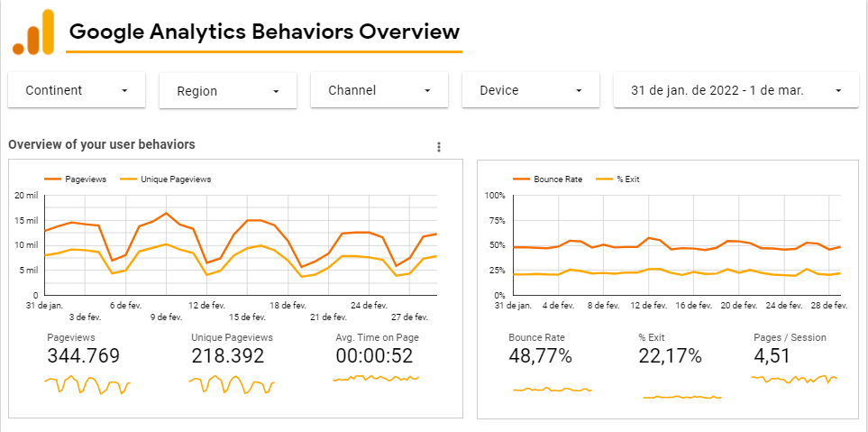
Task: Click the Pageviews sparkline chart
Action: [87, 385]
